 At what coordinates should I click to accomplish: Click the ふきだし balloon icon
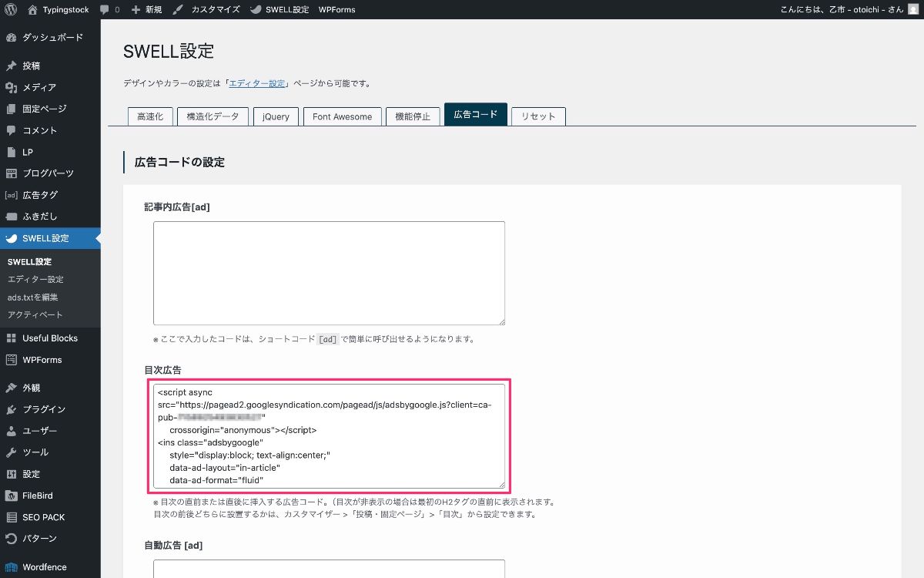(11, 217)
